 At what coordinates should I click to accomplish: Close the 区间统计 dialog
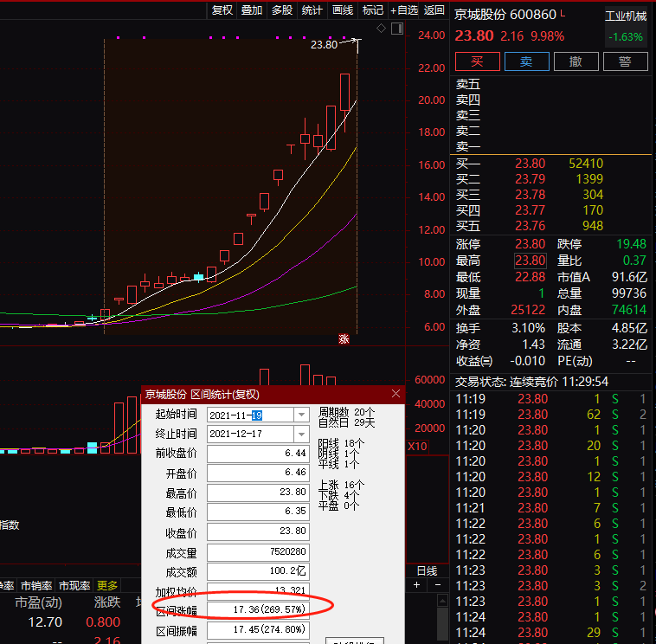pyautogui.click(x=396, y=394)
